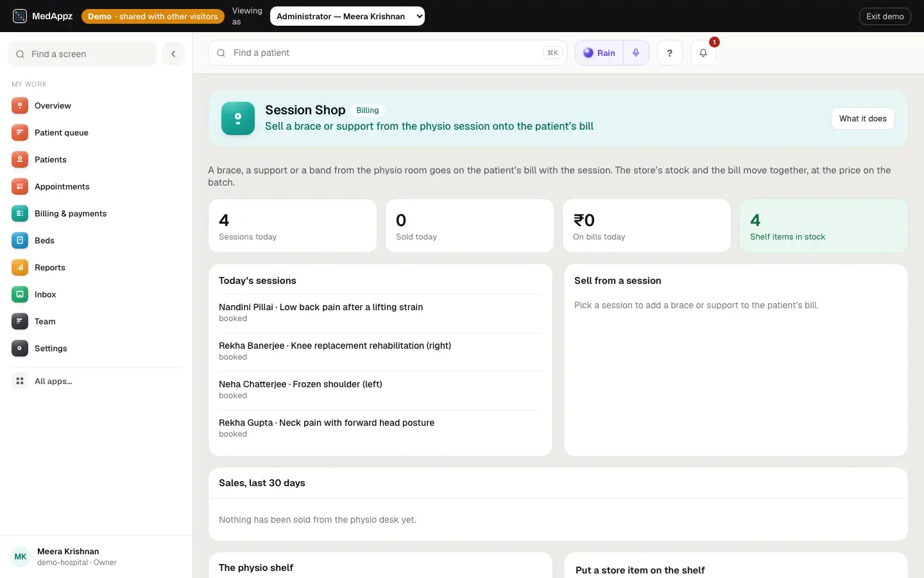
Task: Click the Rain assistant button
Action: click(x=599, y=53)
